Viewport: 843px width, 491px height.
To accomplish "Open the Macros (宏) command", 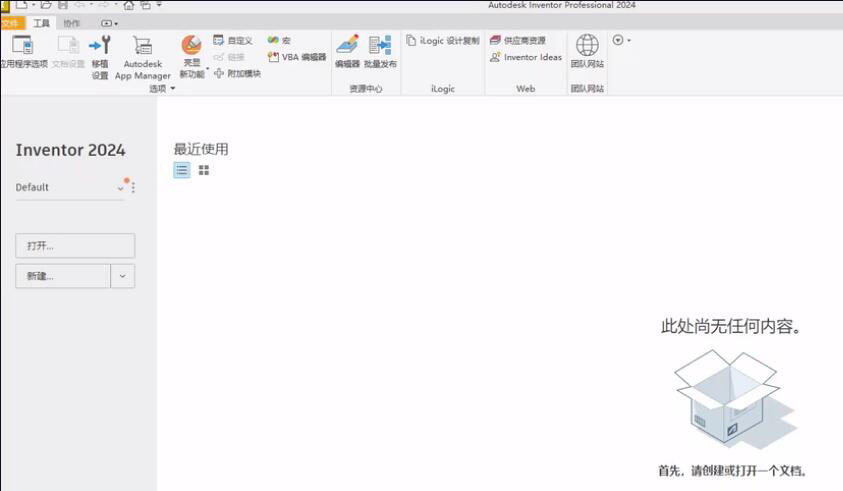I will (279, 40).
